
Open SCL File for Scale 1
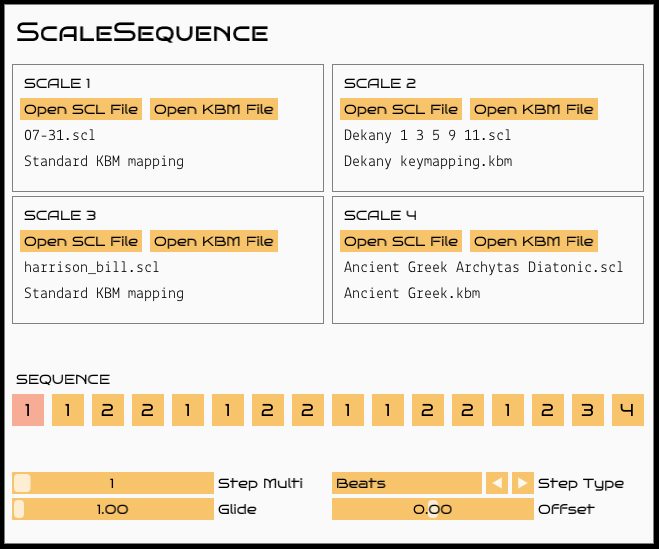click(81, 109)
